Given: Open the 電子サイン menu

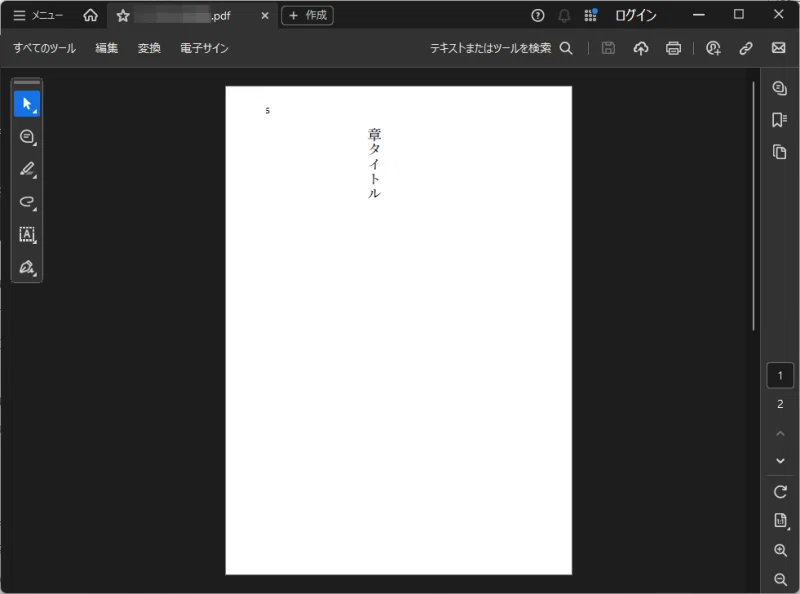Looking at the screenshot, I should (204, 48).
